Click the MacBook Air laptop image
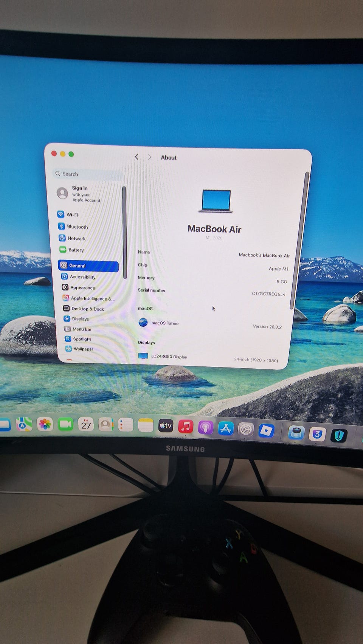Image resolution: width=363 pixels, height=644 pixels. click(x=216, y=201)
